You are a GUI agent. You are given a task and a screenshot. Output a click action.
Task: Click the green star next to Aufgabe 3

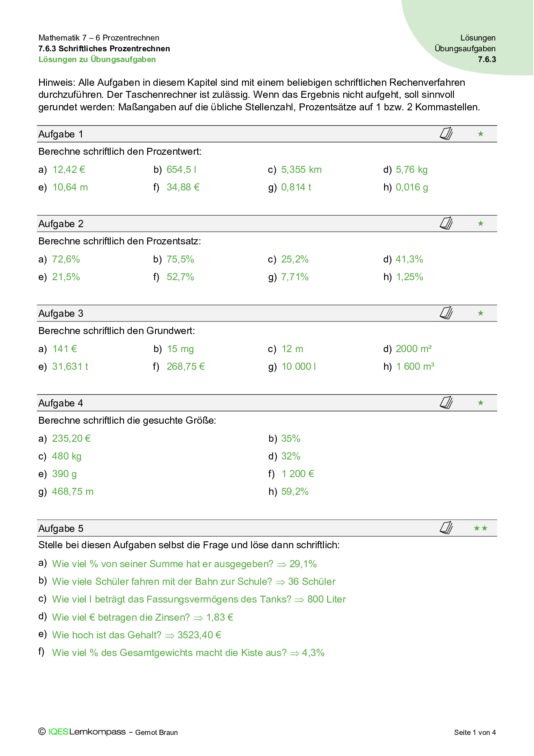[481, 313]
